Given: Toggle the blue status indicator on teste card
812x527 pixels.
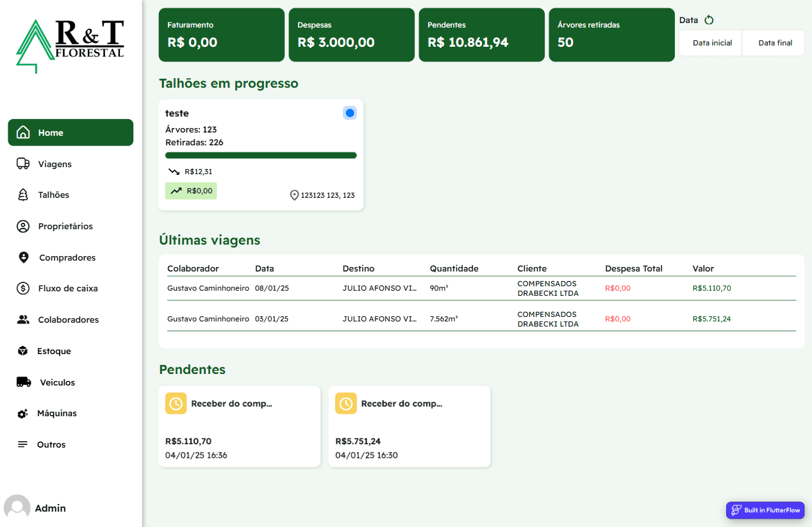Looking at the screenshot, I should [x=350, y=113].
